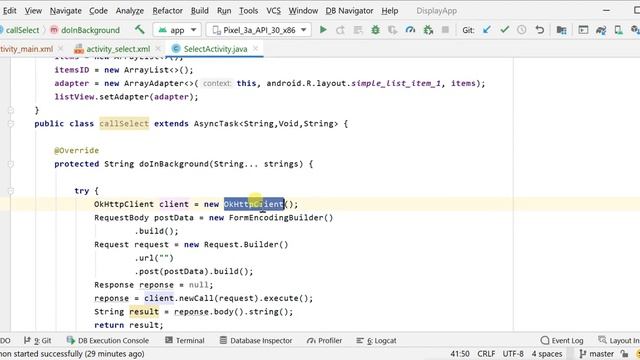The height and width of the screenshot is (360, 640).
Task: Open the View menu
Action: pos(33,11)
